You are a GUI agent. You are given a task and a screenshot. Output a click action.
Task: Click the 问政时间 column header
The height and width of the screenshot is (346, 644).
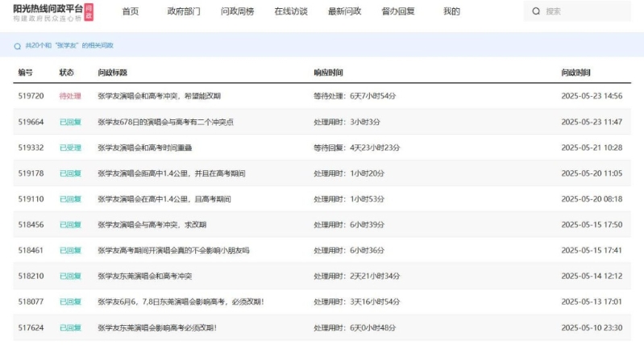575,73
